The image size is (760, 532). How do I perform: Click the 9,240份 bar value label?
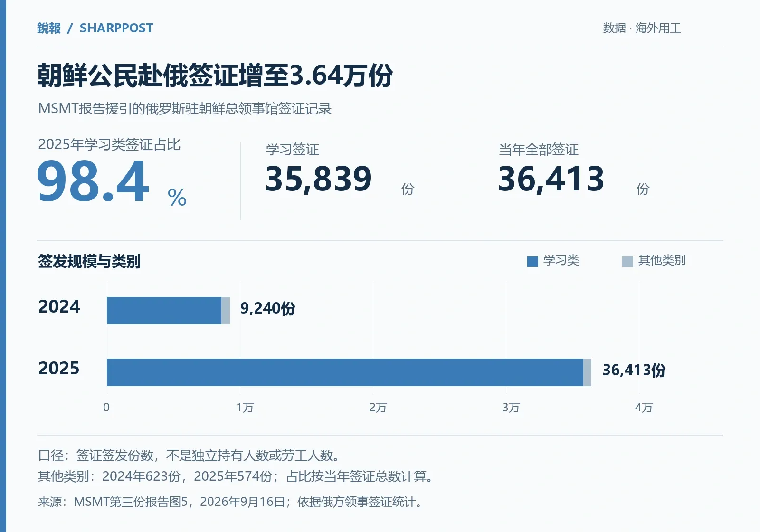[x=268, y=309]
